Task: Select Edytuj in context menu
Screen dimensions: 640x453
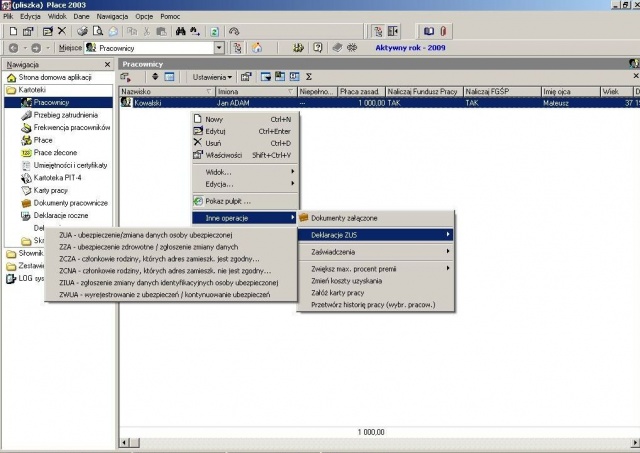Action: coord(245,131)
